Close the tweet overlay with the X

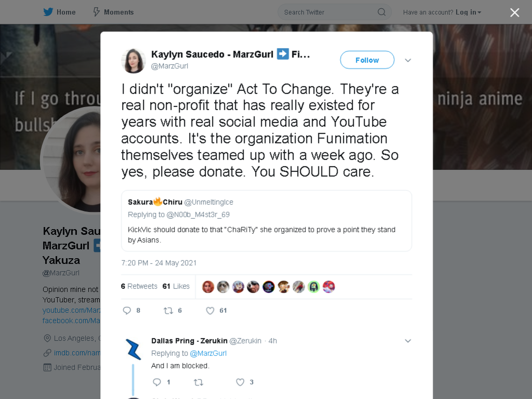click(515, 12)
